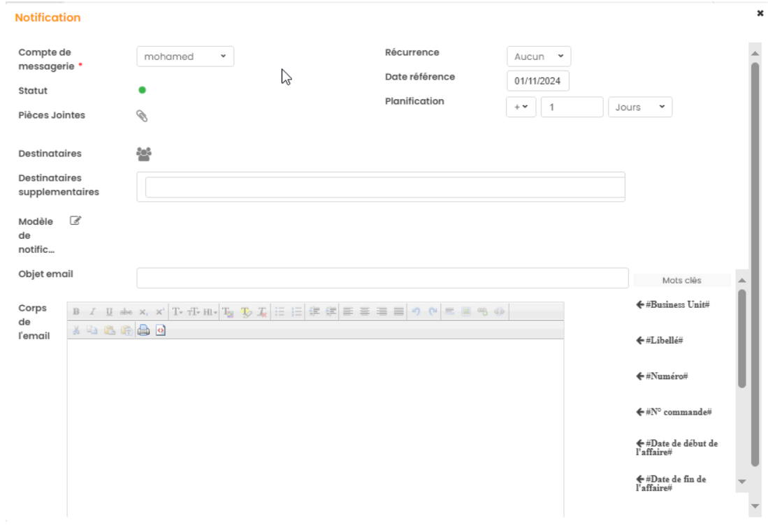
Task: Close the Notification dialog
Action: click(760, 13)
